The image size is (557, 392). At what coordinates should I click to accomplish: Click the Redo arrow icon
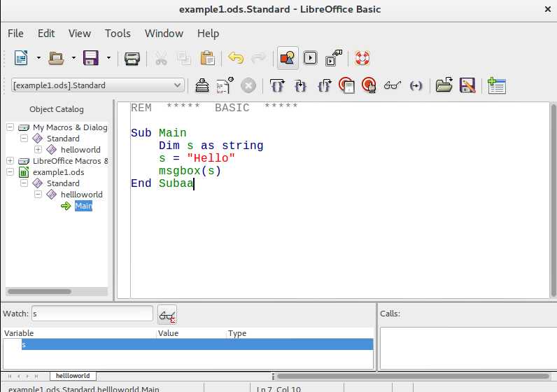[258, 58]
